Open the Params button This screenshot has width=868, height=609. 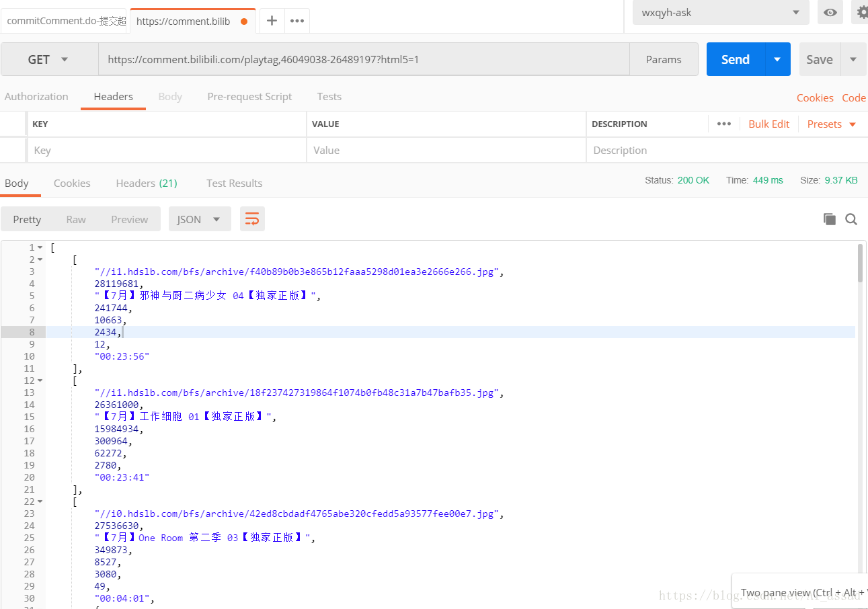click(x=664, y=59)
